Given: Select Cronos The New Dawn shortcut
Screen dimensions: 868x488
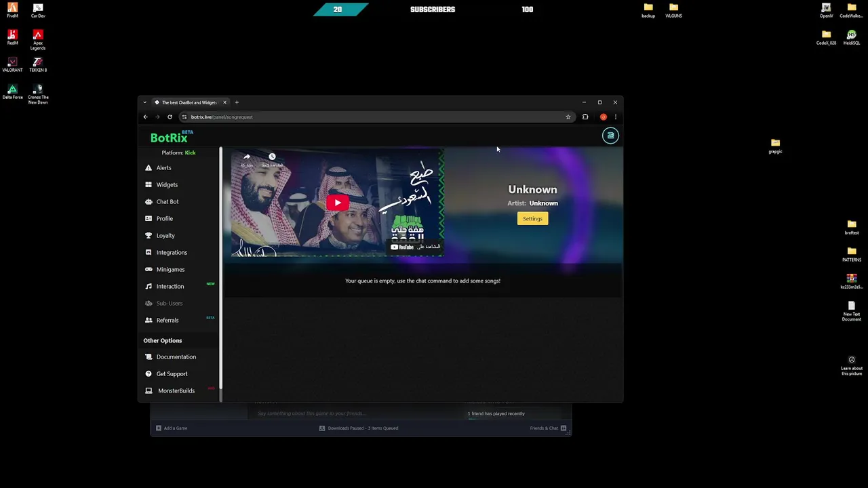Looking at the screenshot, I should tap(38, 95).
